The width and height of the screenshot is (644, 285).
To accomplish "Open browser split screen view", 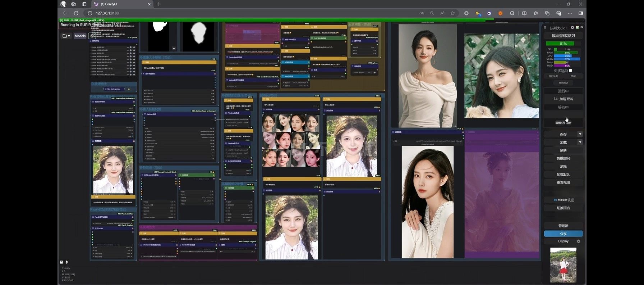I will pos(524,13).
